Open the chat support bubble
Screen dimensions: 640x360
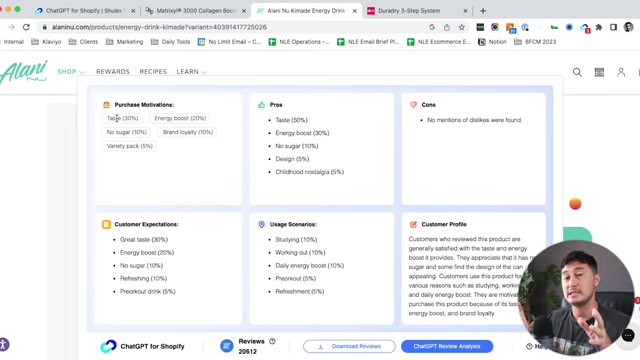click(x=628, y=336)
